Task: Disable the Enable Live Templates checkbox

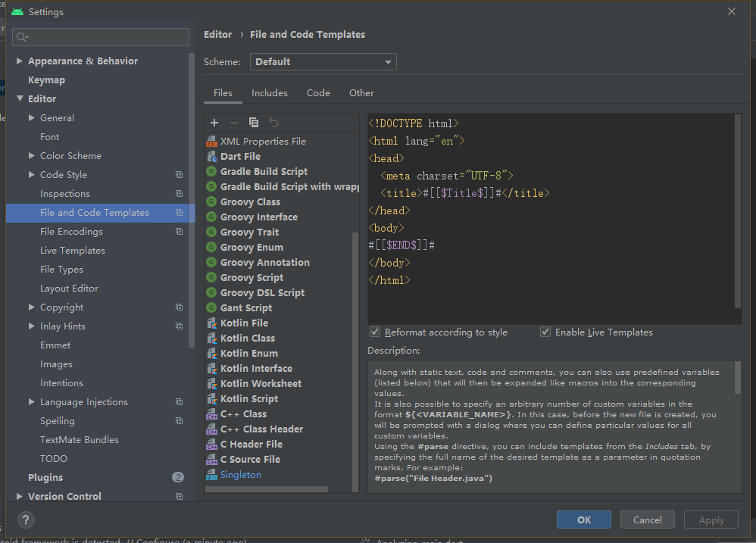Action: pos(545,332)
